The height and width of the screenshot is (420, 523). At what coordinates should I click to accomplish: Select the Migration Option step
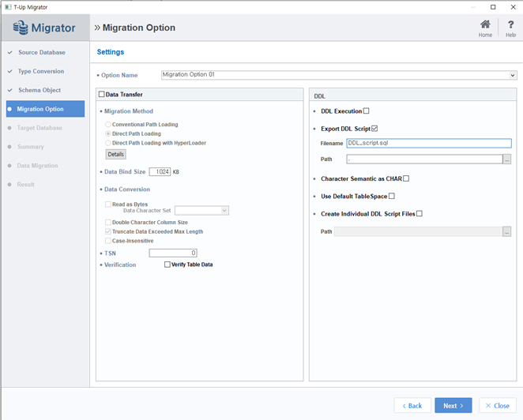click(x=45, y=109)
